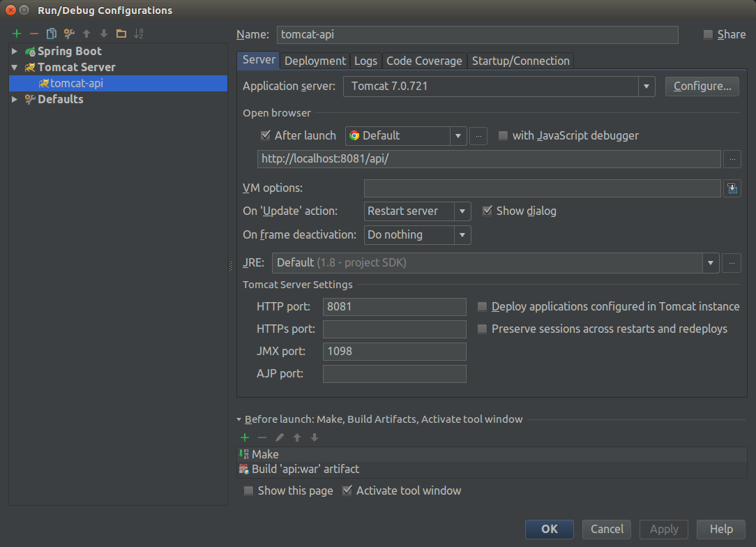This screenshot has height=547, width=756.
Task: Select Build 'api:war' artifact row
Action: [492, 470]
